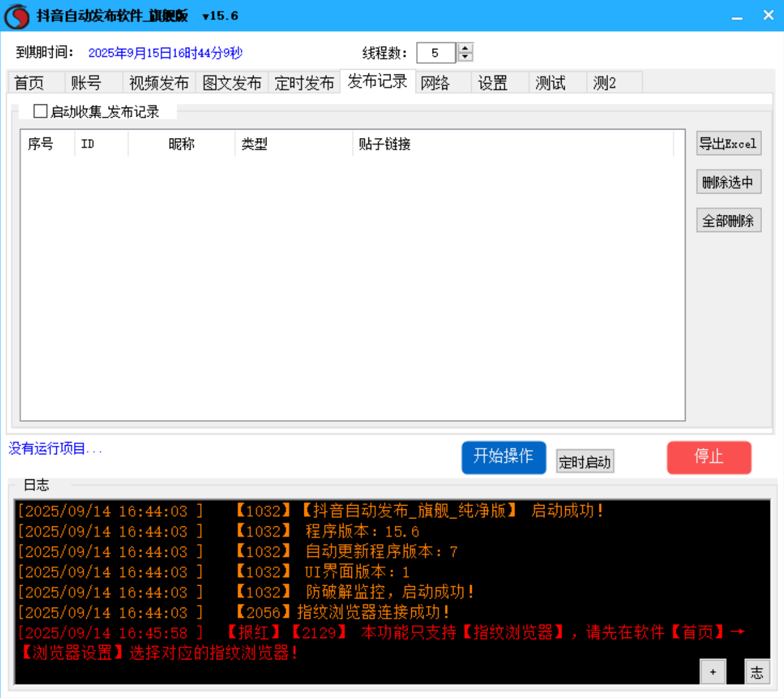Click the 删除选中 button
This screenshot has height=698, width=784.
(728, 181)
